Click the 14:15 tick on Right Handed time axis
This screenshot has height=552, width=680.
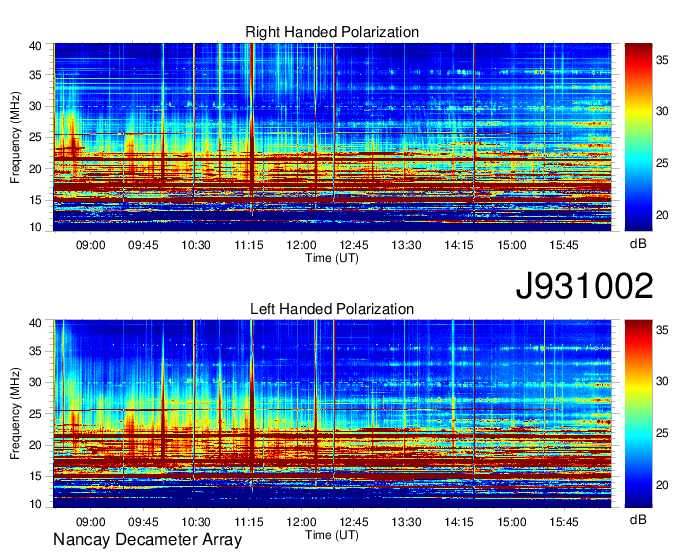pyautogui.click(x=459, y=245)
